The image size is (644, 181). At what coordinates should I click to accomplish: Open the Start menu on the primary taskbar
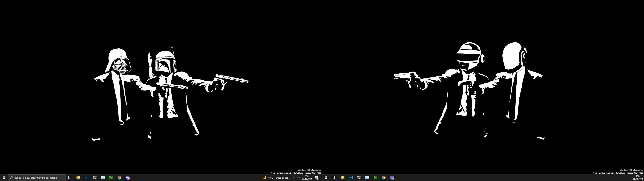pyautogui.click(x=4, y=178)
